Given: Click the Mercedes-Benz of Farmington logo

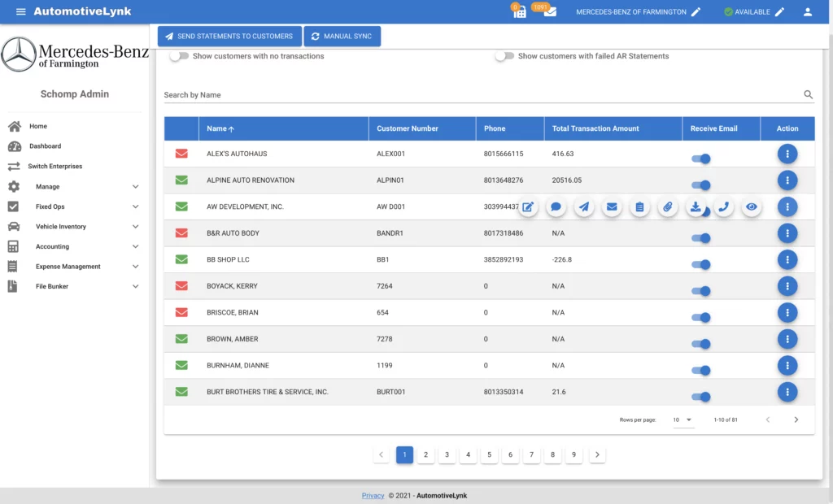Looking at the screenshot, I should (75, 54).
